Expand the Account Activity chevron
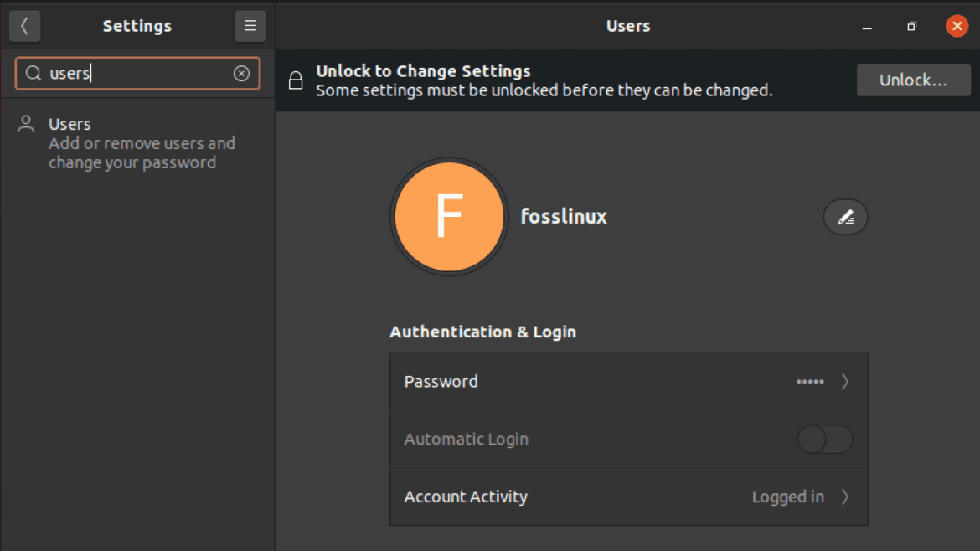Image resolution: width=980 pixels, height=551 pixels. (845, 496)
